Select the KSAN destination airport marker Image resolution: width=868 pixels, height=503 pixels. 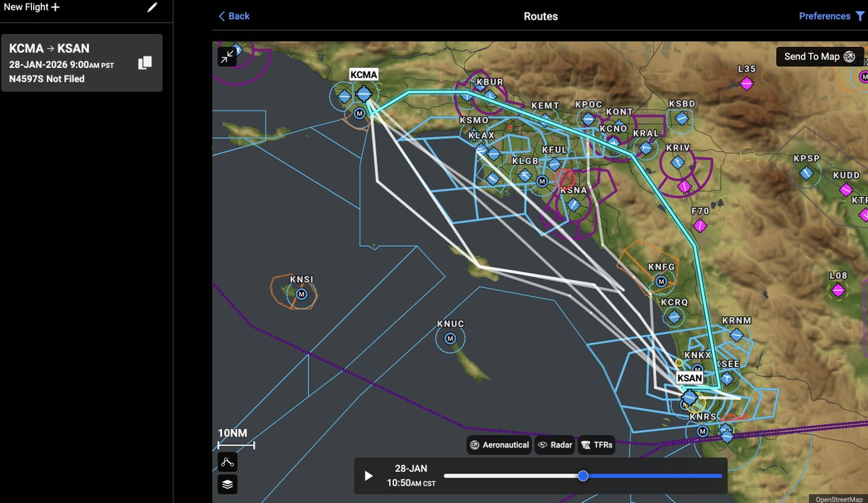[689, 397]
